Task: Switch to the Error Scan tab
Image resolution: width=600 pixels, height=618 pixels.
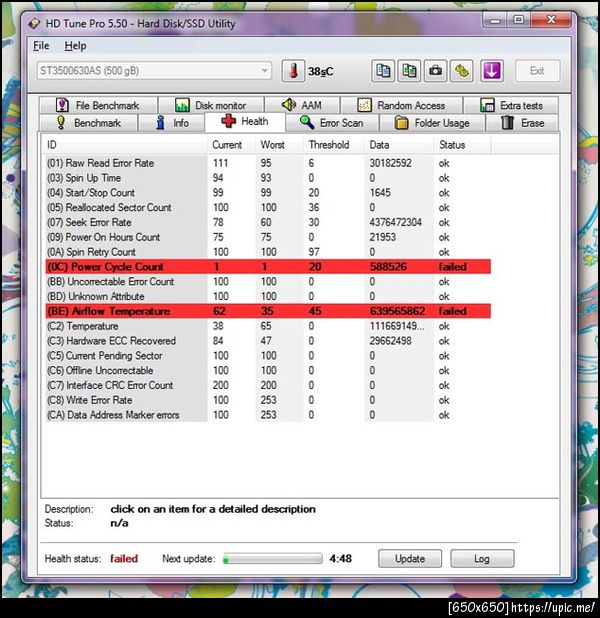Action: pyautogui.click(x=332, y=123)
